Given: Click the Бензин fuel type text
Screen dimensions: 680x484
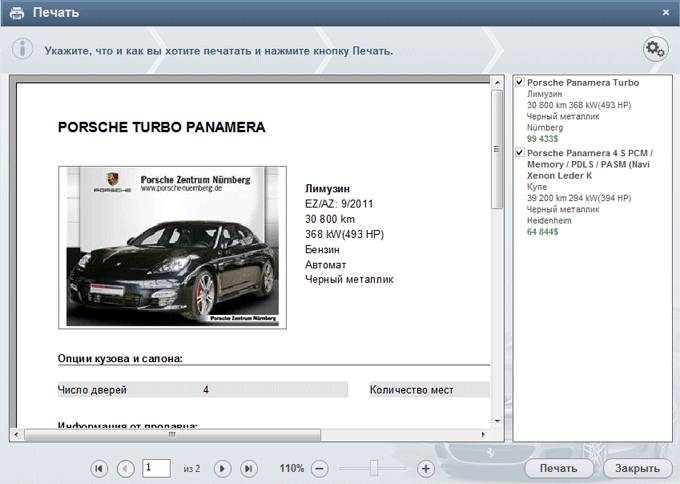Looking at the screenshot, I should coord(322,249).
